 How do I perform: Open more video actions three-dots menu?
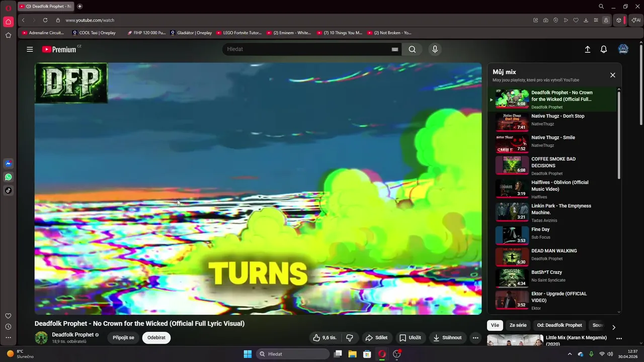coord(475,338)
